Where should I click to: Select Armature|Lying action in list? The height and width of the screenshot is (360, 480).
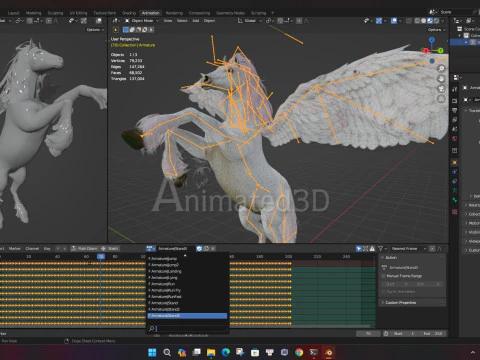[187, 278]
